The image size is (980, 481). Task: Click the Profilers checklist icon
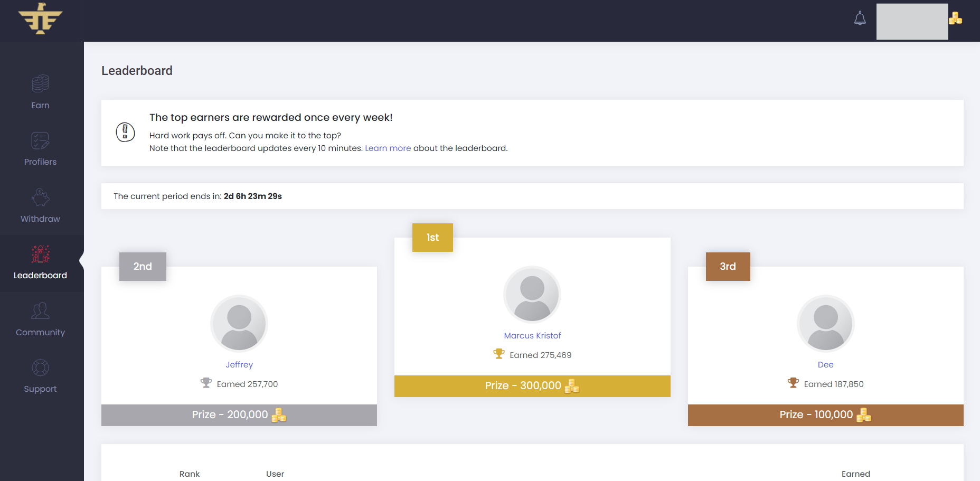tap(40, 140)
